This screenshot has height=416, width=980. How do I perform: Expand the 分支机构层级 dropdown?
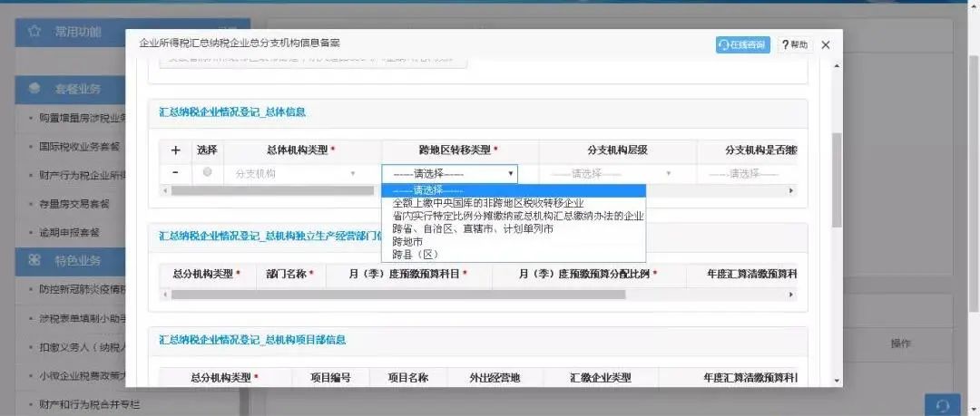point(617,173)
